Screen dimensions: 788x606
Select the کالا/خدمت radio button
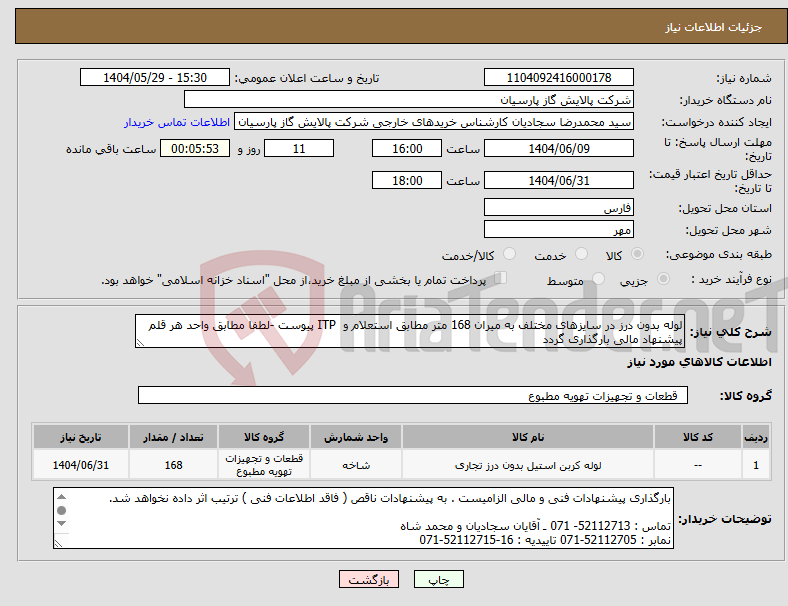509,254
